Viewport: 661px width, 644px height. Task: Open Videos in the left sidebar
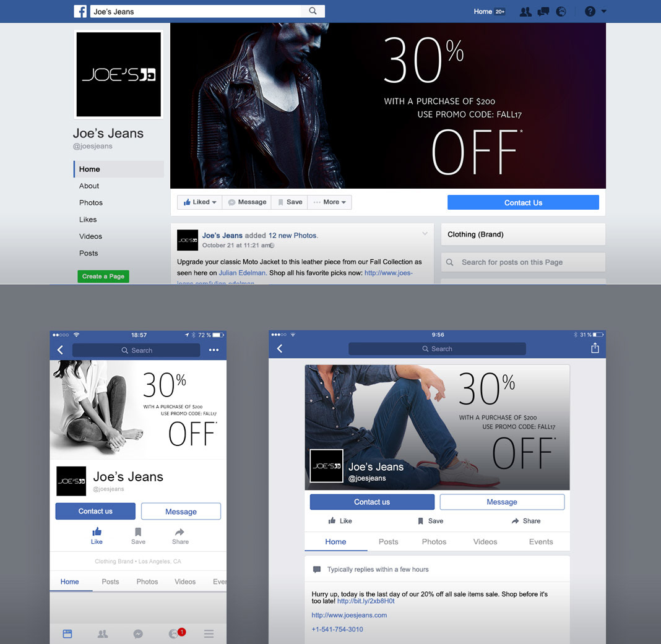click(90, 236)
